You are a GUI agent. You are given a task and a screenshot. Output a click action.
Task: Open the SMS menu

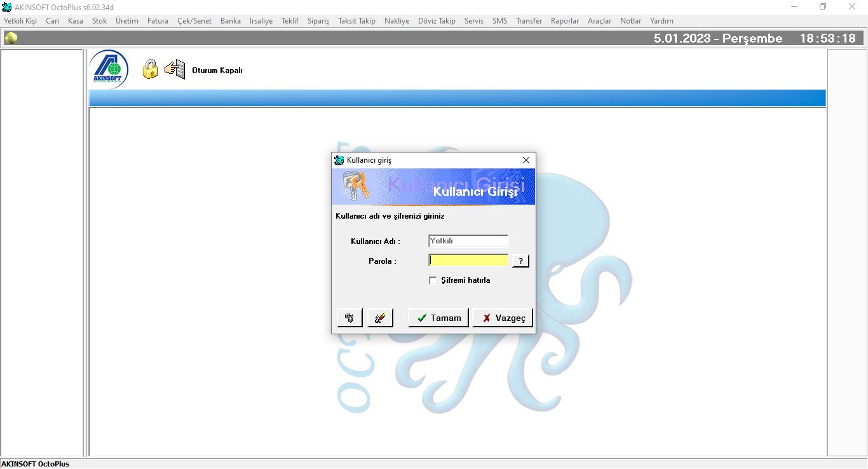[x=499, y=21]
